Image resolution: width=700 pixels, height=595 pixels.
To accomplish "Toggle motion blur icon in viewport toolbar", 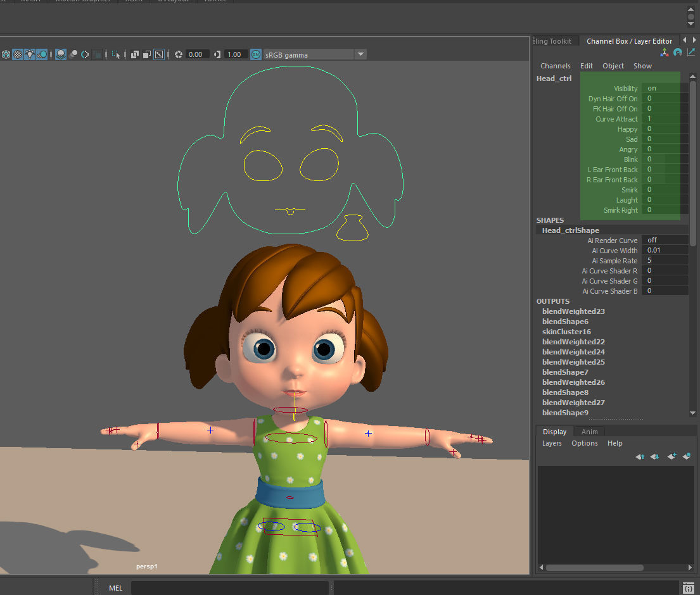I will coord(73,54).
